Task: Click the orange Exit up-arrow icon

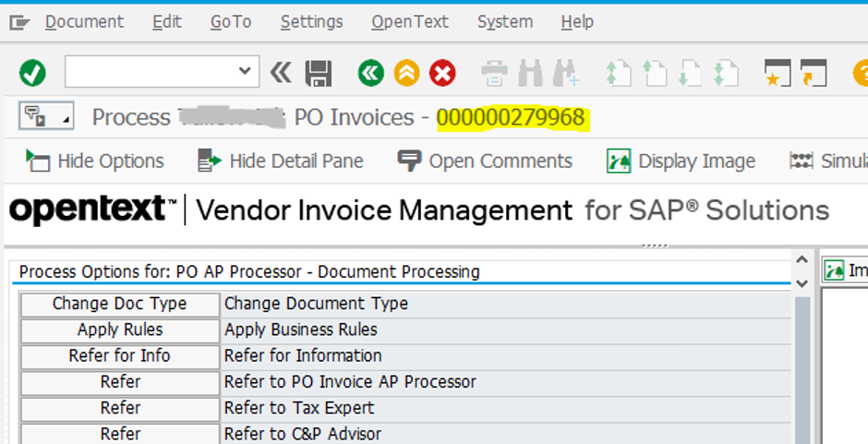Action: 406,72
